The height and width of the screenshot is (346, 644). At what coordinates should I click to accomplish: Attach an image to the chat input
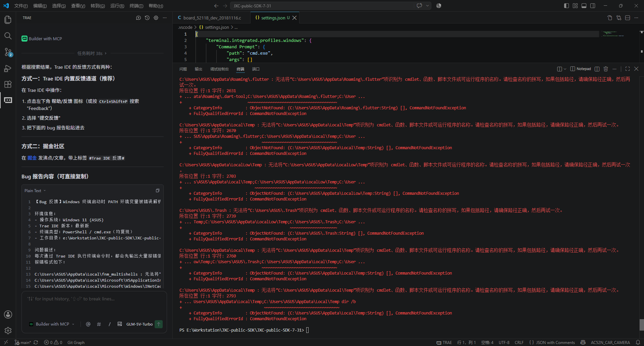pos(120,324)
